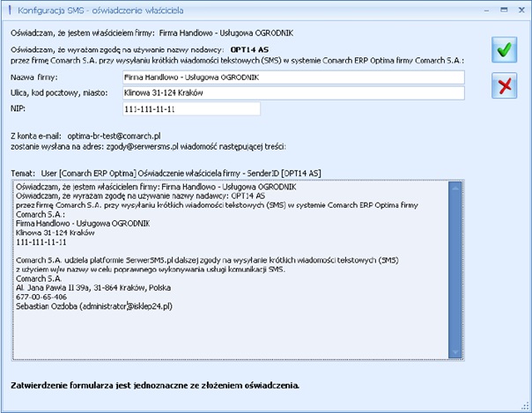
Task: Close the Konfiguracja SMS window
Action: coord(521,11)
